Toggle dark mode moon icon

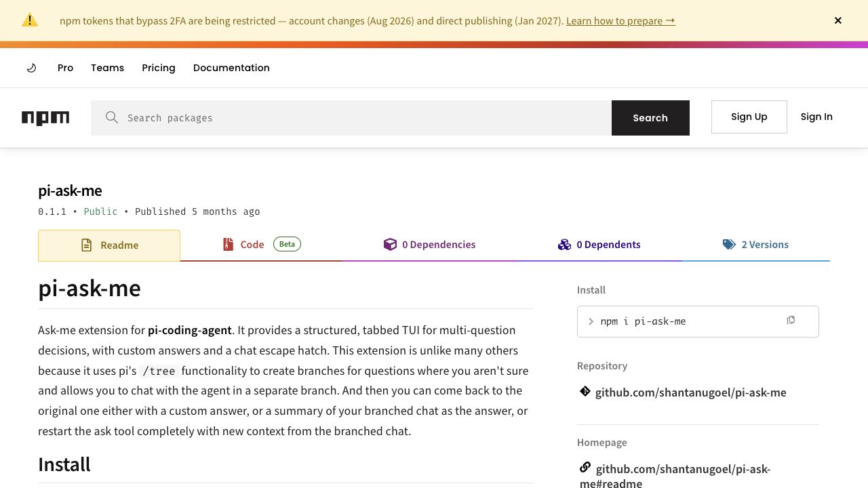[31, 68]
